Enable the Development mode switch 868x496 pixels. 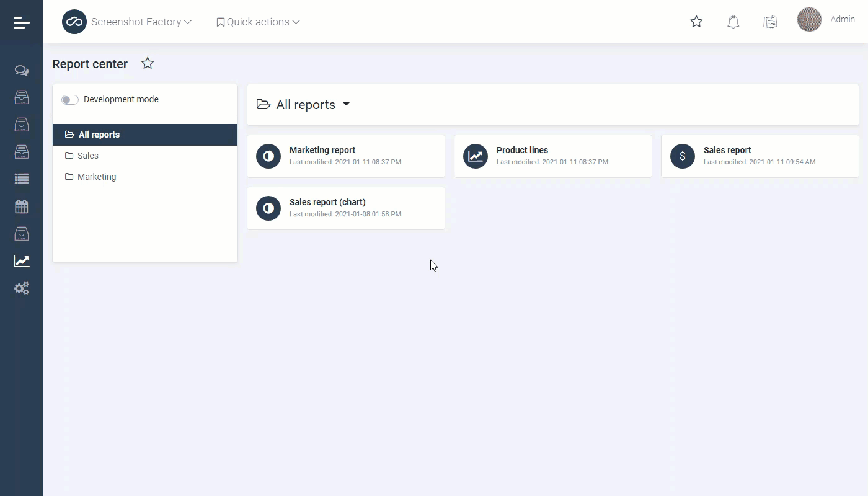pyautogui.click(x=70, y=100)
